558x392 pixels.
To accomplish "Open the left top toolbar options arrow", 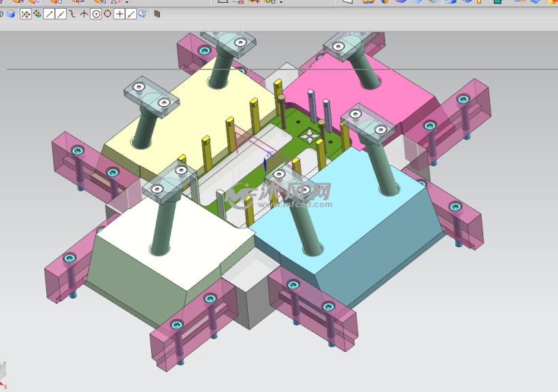I will click(127, 2).
